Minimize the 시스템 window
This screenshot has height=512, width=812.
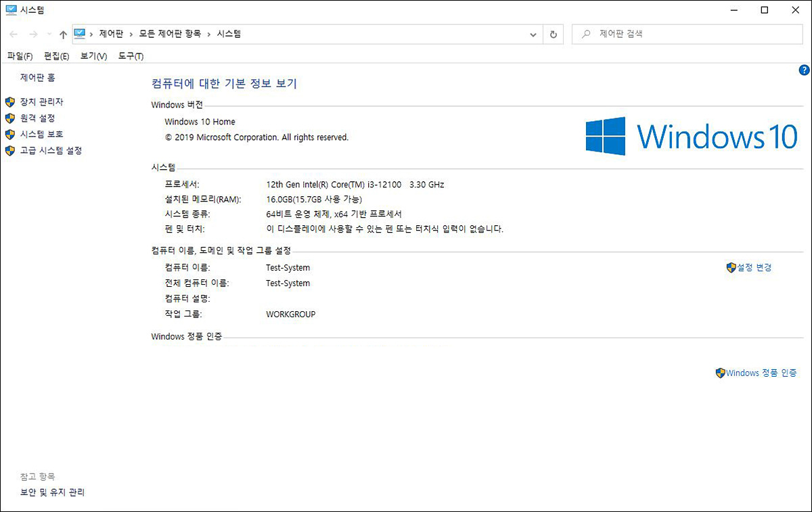(734, 9)
